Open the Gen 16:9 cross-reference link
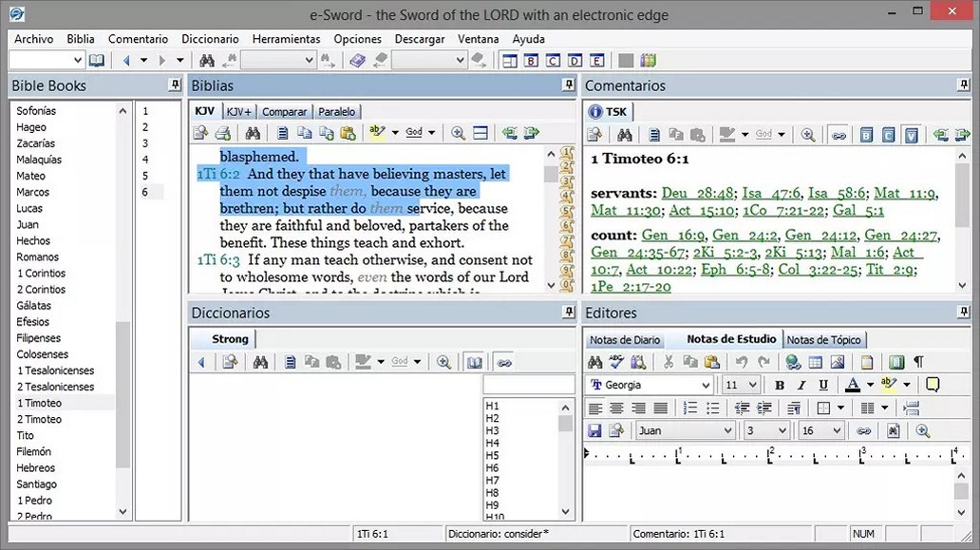 [x=673, y=235]
